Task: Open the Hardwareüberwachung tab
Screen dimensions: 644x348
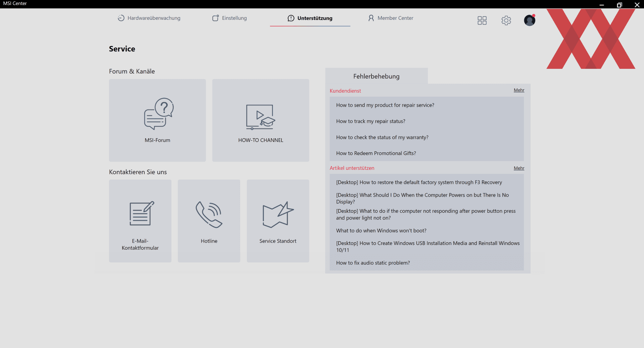Action: [x=149, y=18]
